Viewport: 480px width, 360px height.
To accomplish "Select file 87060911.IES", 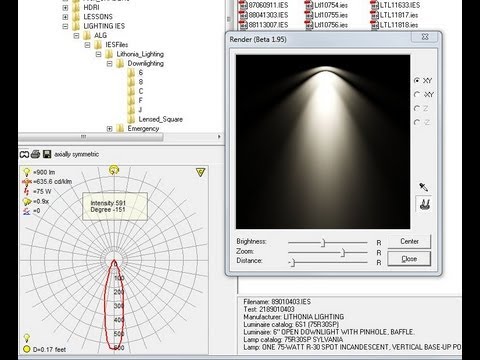I will point(264,5).
